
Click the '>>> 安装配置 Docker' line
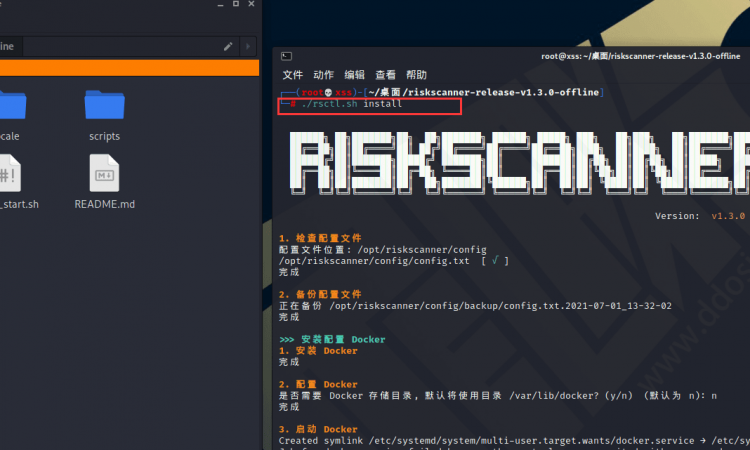(x=332, y=340)
